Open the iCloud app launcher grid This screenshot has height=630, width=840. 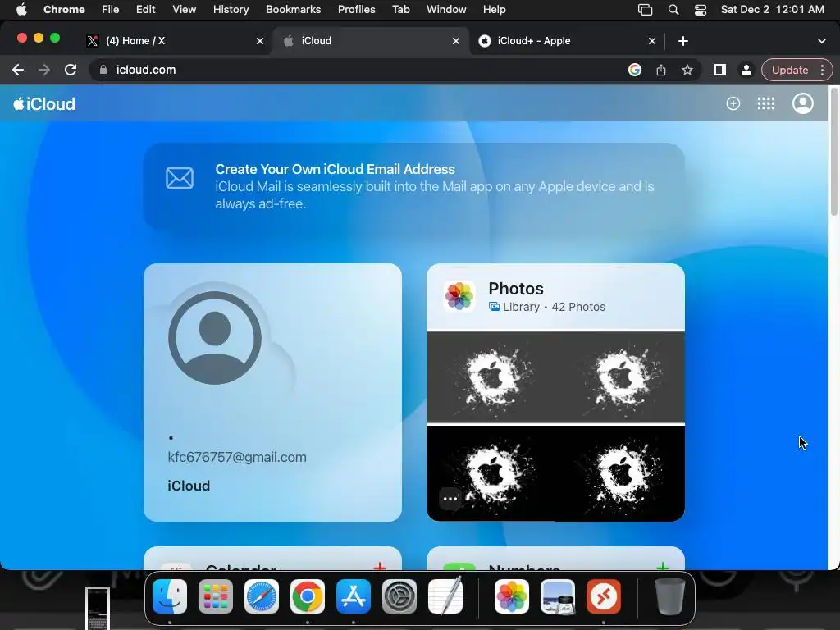pos(766,103)
